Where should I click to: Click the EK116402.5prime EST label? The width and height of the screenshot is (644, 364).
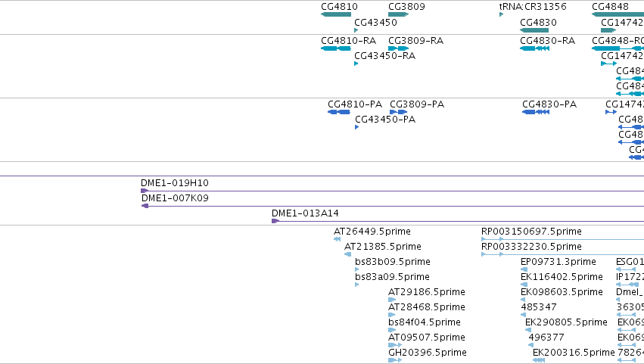(562, 277)
